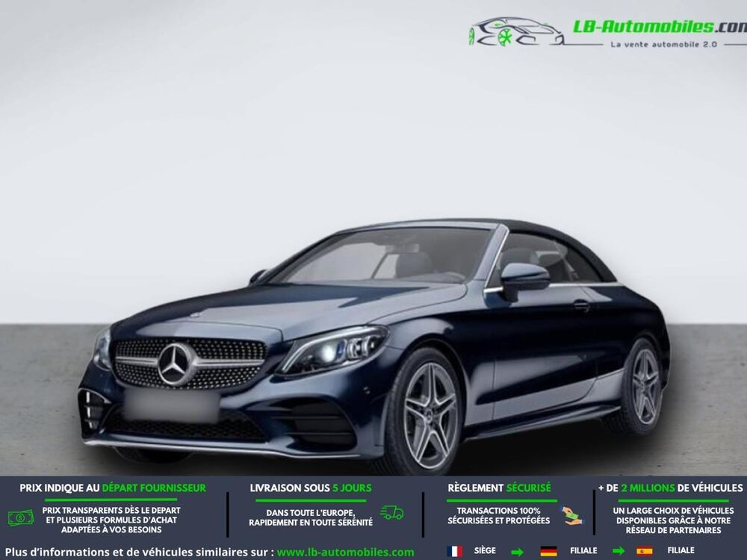Click the banknote money icon
The width and height of the screenshot is (747, 560).
(20, 517)
